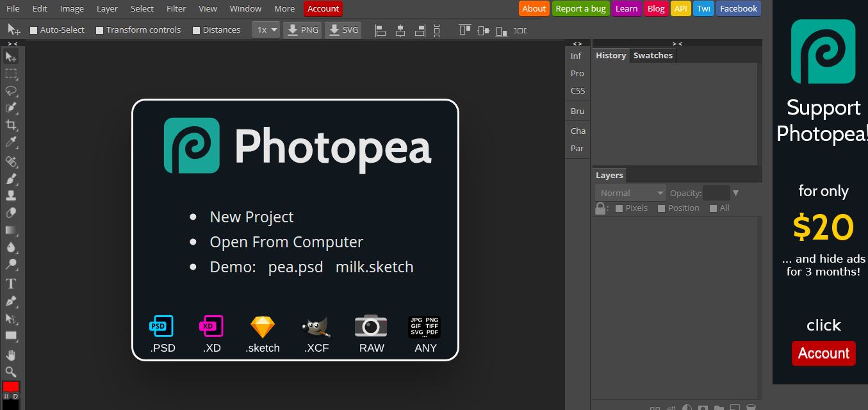Screen dimensions: 868x410
Task: Open the Image menu
Action: click(x=72, y=9)
